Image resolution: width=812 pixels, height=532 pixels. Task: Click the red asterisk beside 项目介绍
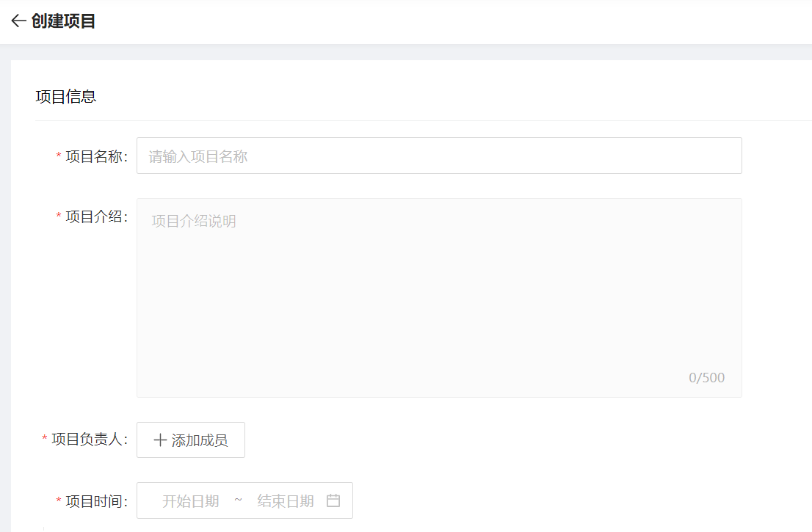point(59,217)
